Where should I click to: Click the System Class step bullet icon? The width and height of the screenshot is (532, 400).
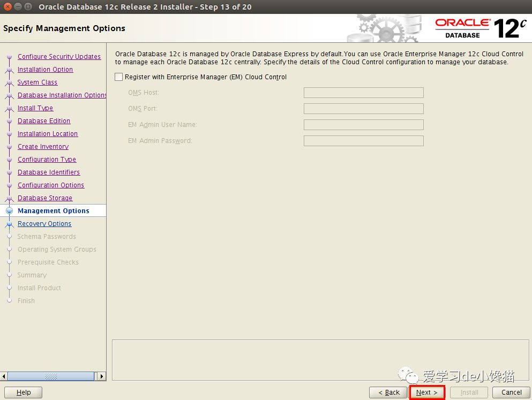10,82
